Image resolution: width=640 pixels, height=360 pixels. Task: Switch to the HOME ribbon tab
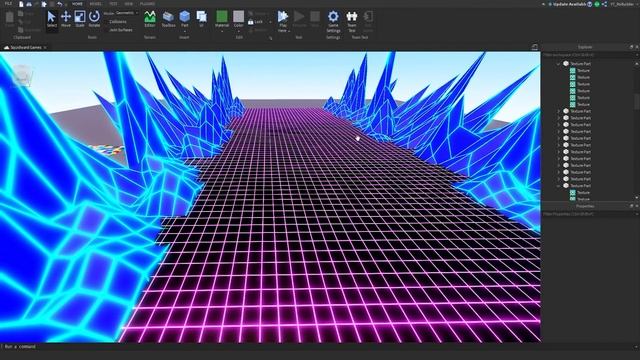pos(77,4)
